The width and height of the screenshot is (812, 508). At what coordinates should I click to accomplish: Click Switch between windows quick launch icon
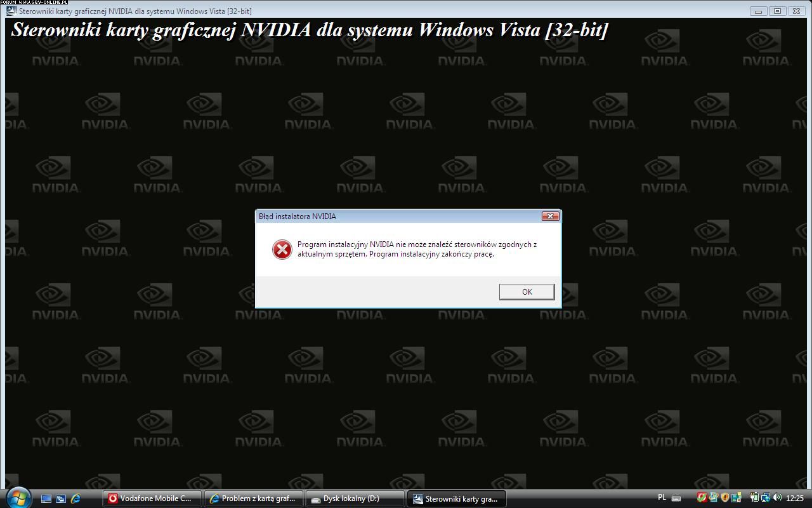pos(61,498)
